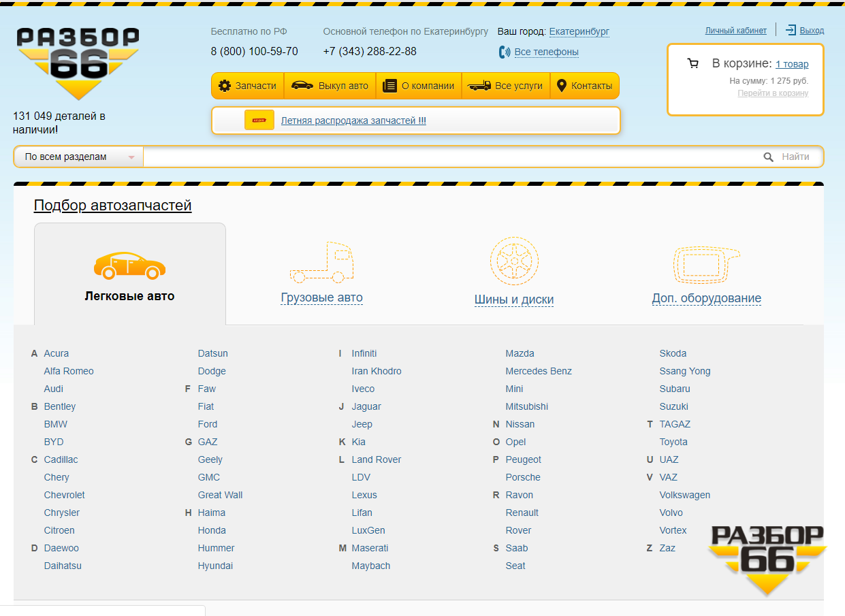Click the map pin icon beside Контакты
This screenshot has width=845, height=616.
[562, 86]
